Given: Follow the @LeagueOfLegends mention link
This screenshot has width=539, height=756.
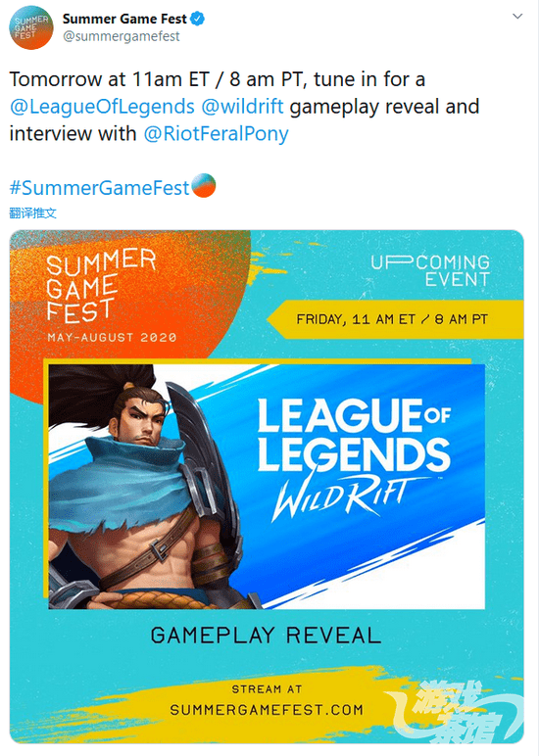Looking at the screenshot, I should 102,107.
